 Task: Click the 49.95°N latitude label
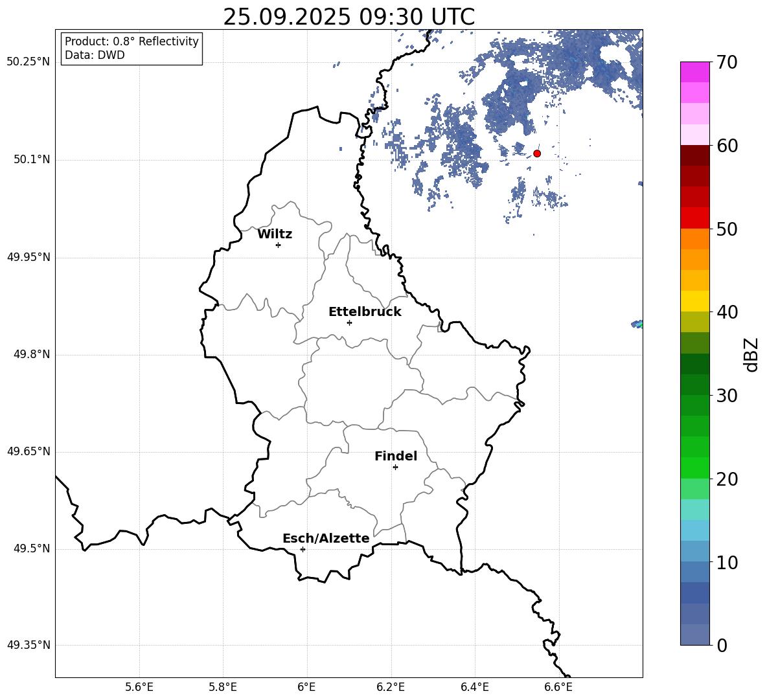[x=29, y=257]
